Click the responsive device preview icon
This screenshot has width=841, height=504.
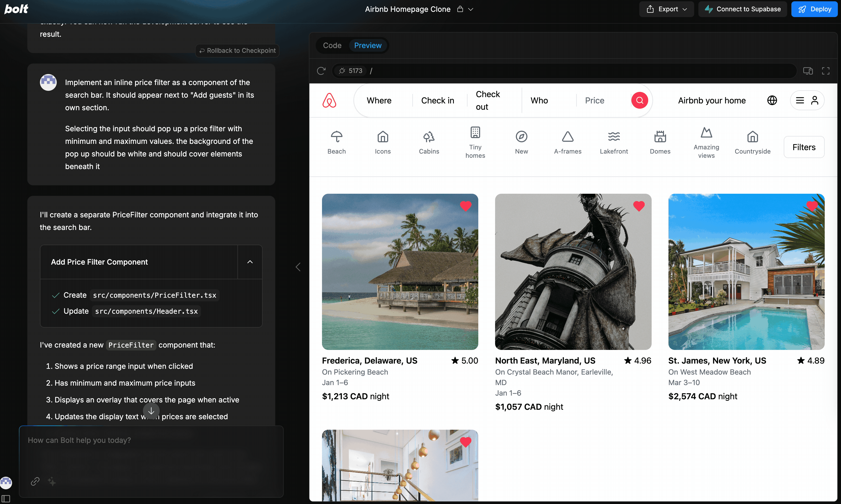pyautogui.click(x=808, y=71)
